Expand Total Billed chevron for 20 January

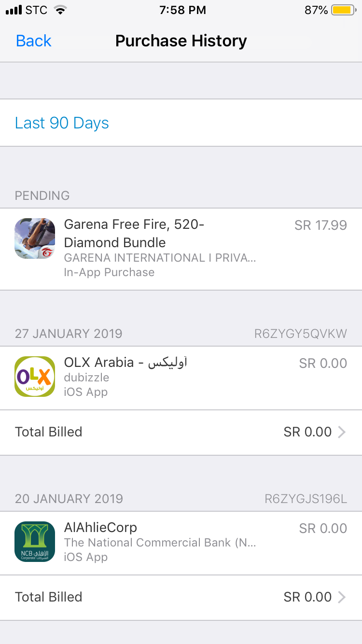coord(342,597)
